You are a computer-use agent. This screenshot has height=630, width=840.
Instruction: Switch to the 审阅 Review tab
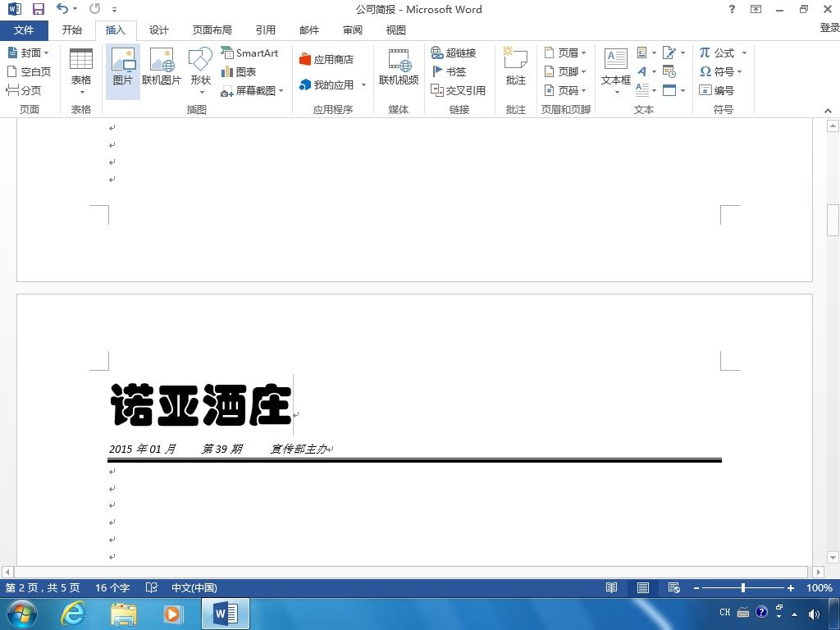pos(353,30)
